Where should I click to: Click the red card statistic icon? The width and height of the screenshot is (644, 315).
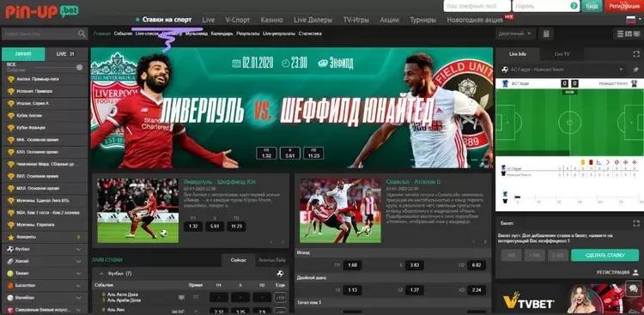(591, 162)
